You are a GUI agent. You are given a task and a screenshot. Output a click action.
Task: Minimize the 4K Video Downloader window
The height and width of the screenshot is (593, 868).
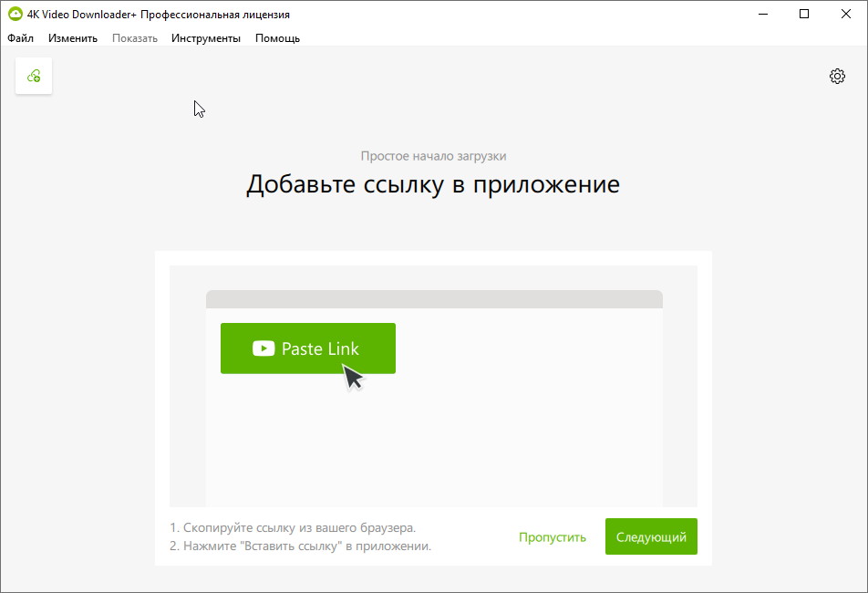click(x=762, y=14)
